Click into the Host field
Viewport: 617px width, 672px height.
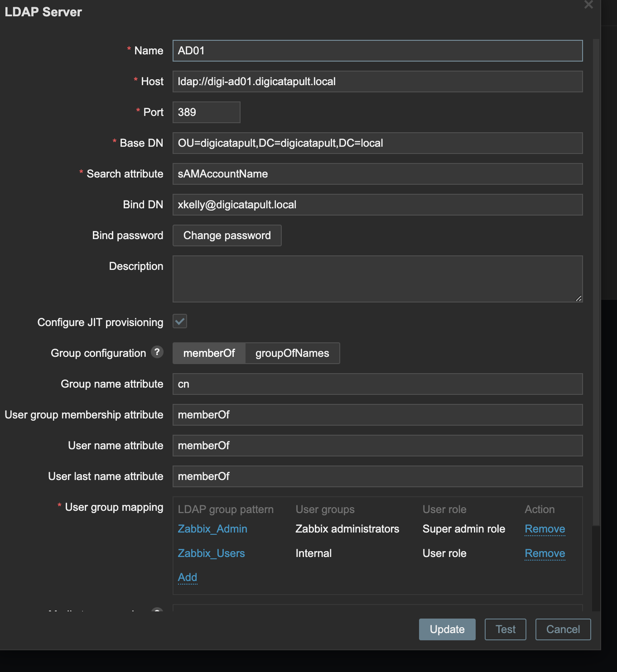(377, 82)
